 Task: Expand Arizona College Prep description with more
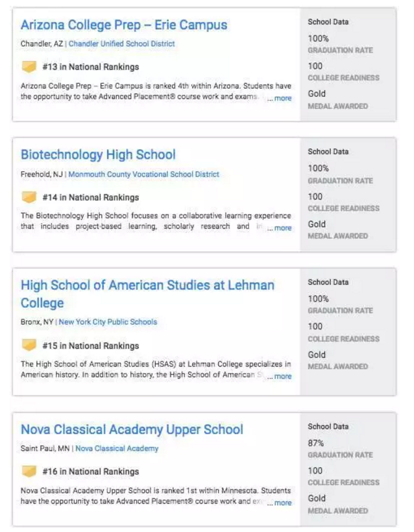pyautogui.click(x=282, y=99)
